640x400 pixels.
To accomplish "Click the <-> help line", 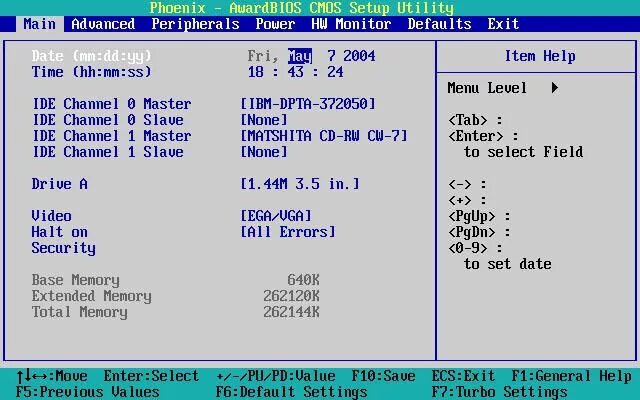I will [x=467, y=184].
